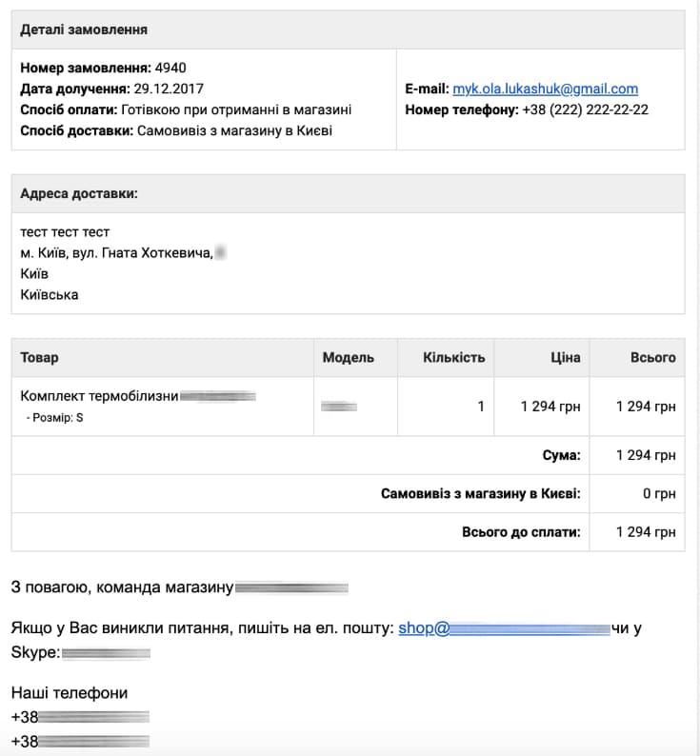Viewport: 700px width, 756px height.
Task: Select the order number 4940 line
Action: point(103,68)
